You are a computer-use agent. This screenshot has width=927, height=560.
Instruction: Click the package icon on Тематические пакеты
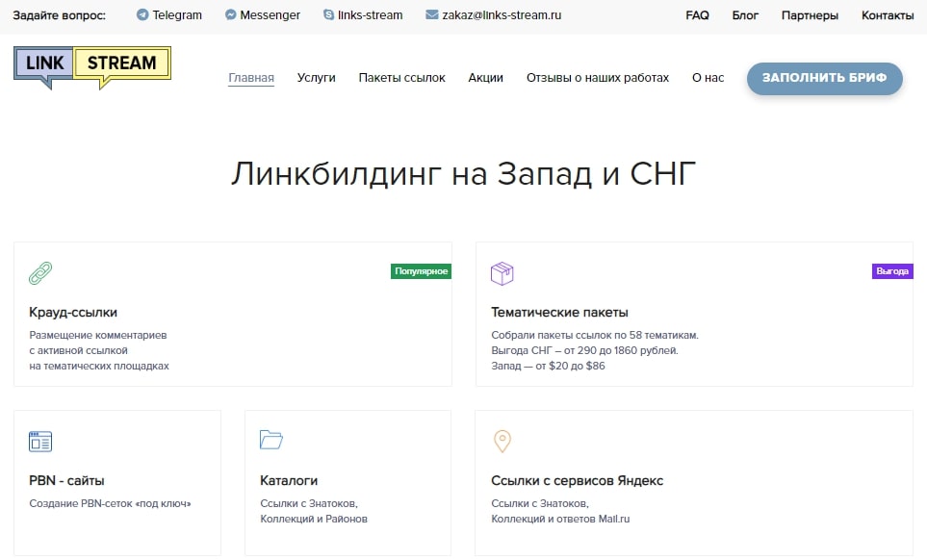tap(502, 273)
